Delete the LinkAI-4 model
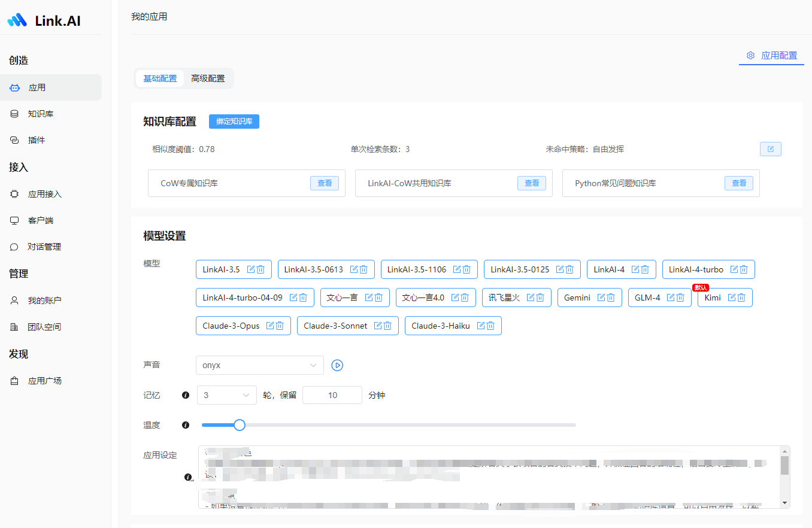The width and height of the screenshot is (812, 528). pyautogui.click(x=646, y=269)
